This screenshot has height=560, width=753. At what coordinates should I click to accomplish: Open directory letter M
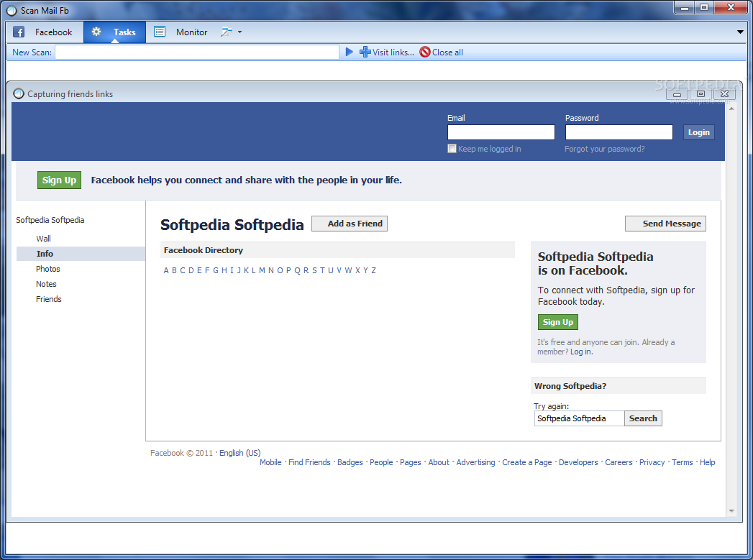pos(263,270)
